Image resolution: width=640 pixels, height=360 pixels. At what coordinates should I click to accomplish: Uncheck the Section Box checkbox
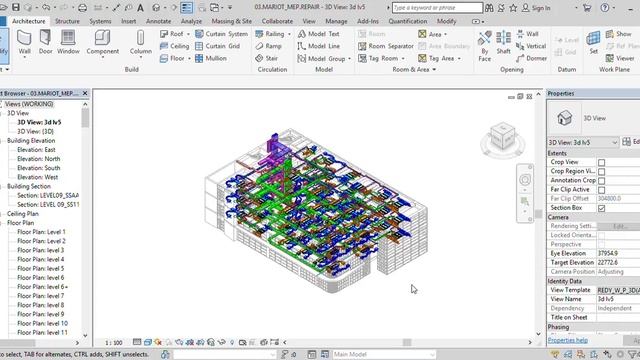[601, 208]
